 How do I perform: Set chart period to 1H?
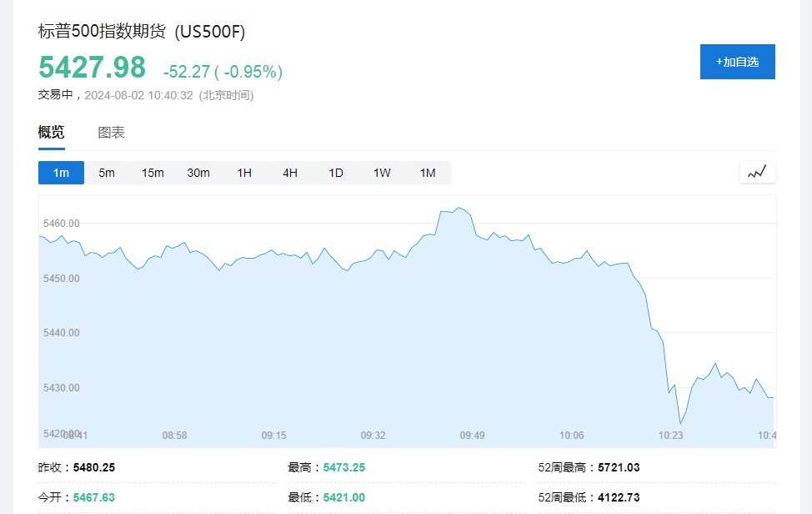point(244,173)
